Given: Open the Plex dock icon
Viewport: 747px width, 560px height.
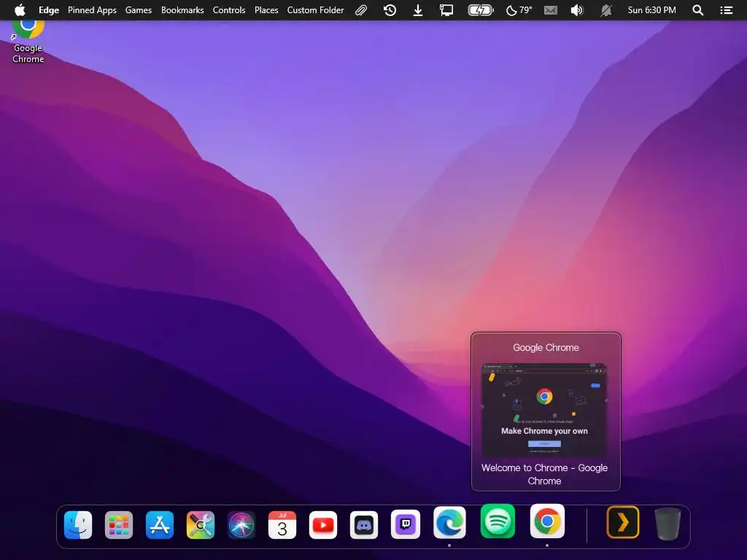Looking at the screenshot, I should (623, 522).
